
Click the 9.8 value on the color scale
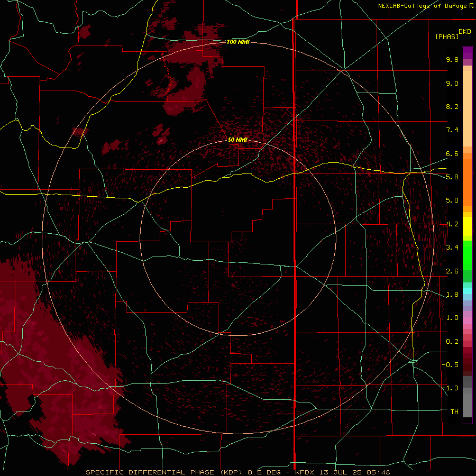452,59
